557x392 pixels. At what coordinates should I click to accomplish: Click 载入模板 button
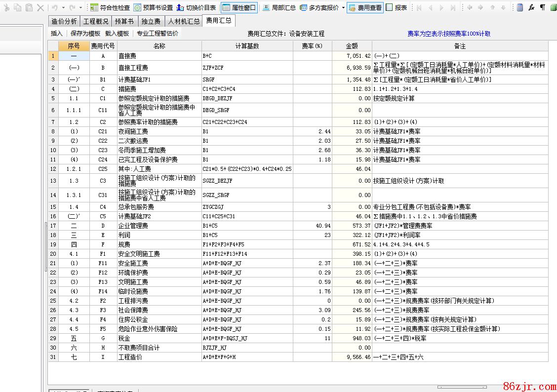[117, 34]
